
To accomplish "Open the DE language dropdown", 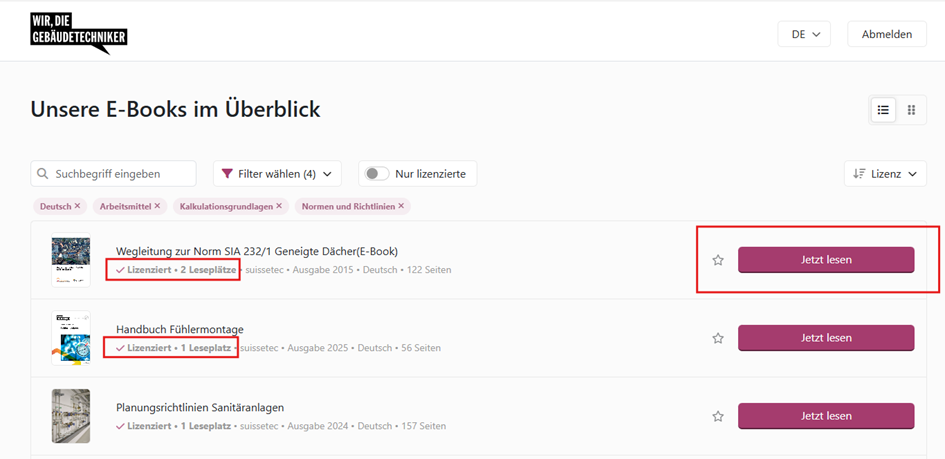I will 804,34.
